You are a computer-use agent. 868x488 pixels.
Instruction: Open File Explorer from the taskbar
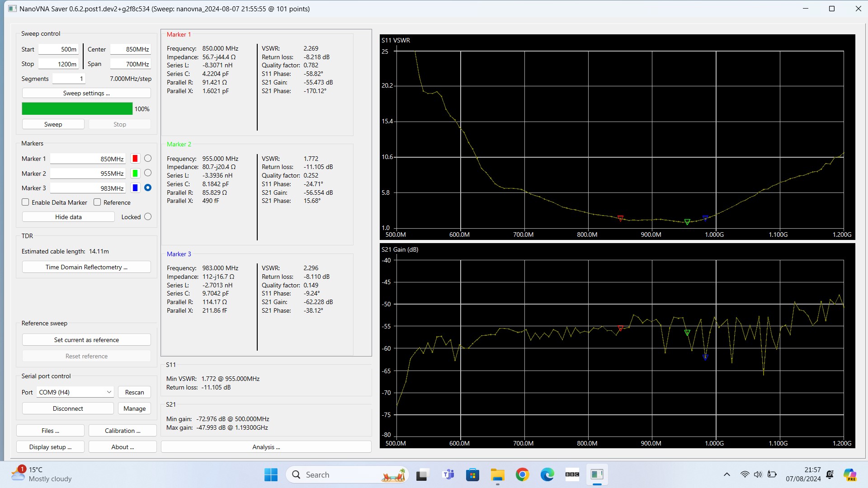[497, 474]
